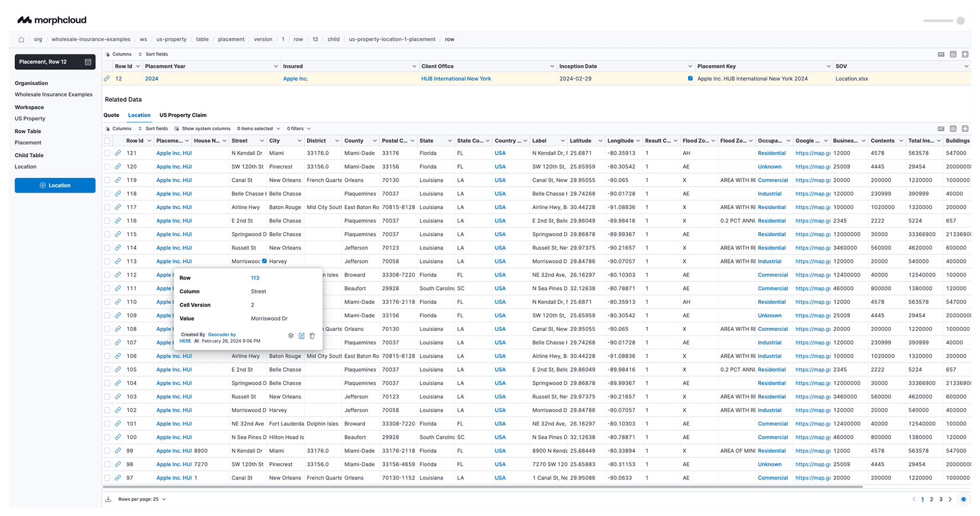Open link icon for row 102
This screenshot has width=980, height=516.
click(118, 410)
